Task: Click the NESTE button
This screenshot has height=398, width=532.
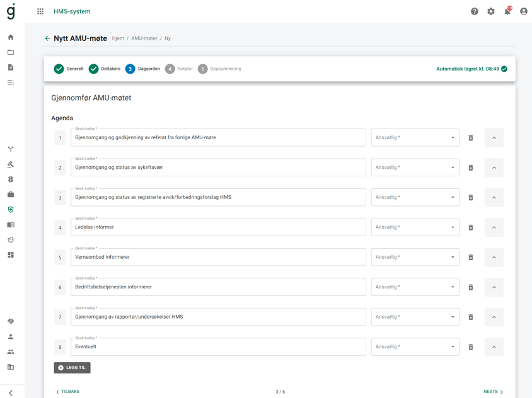Action: coord(494,392)
